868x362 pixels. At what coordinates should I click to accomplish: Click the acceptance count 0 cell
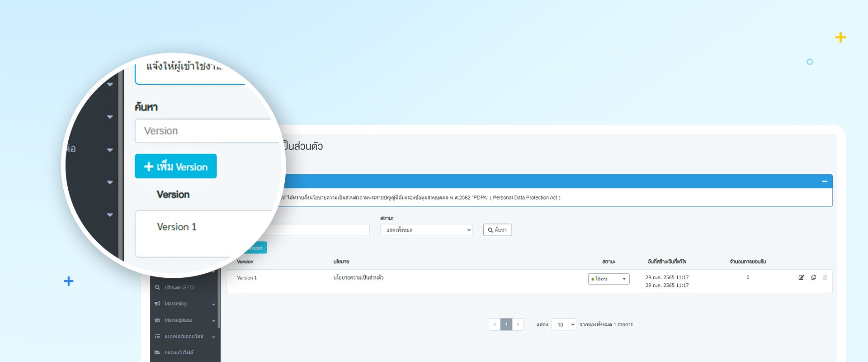pos(748,277)
